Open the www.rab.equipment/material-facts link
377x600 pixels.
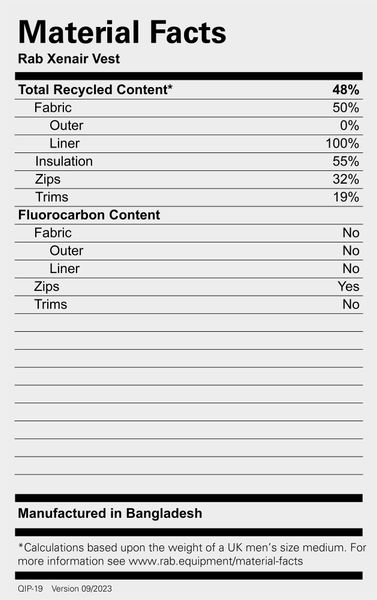(215, 561)
